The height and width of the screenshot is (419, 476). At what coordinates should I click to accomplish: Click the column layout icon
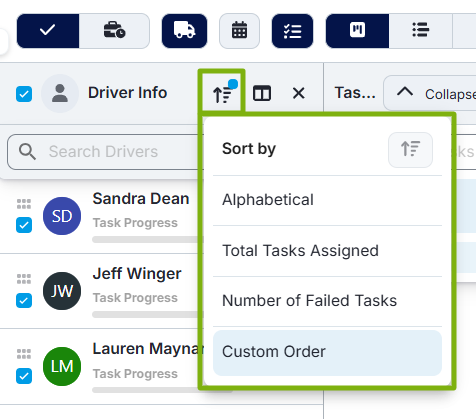tap(262, 93)
